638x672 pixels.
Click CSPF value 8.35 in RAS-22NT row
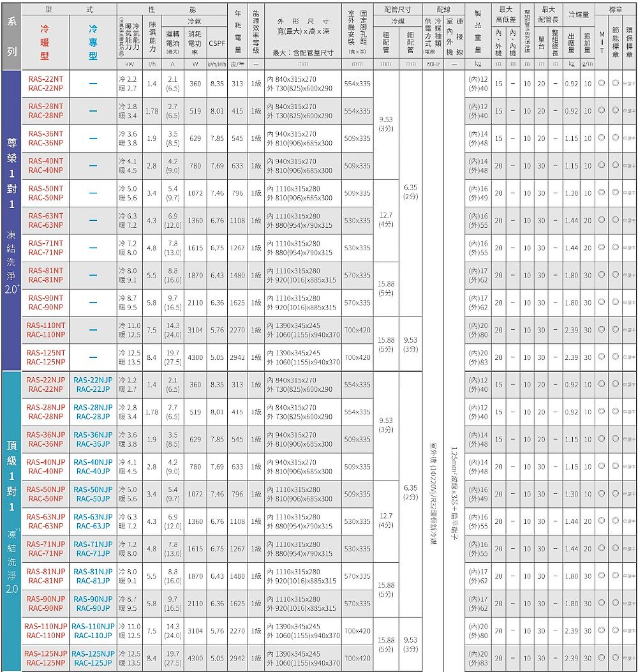click(x=217, y=84)
